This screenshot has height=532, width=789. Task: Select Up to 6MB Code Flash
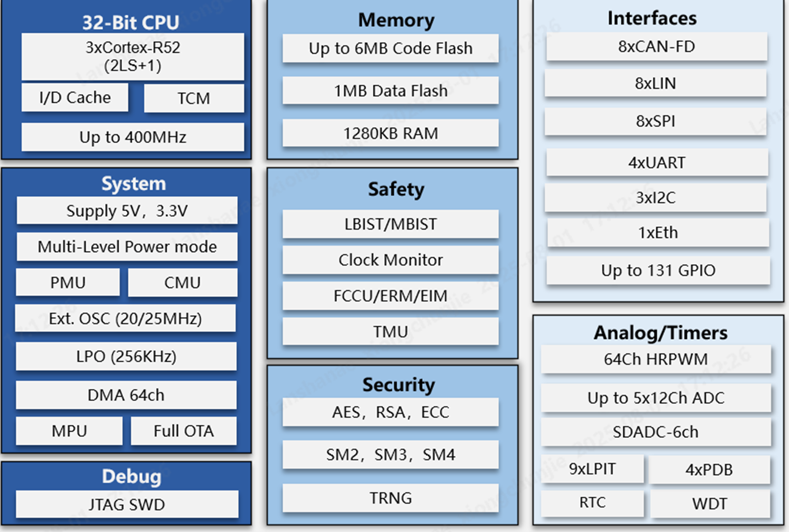(x=390, y=49)
